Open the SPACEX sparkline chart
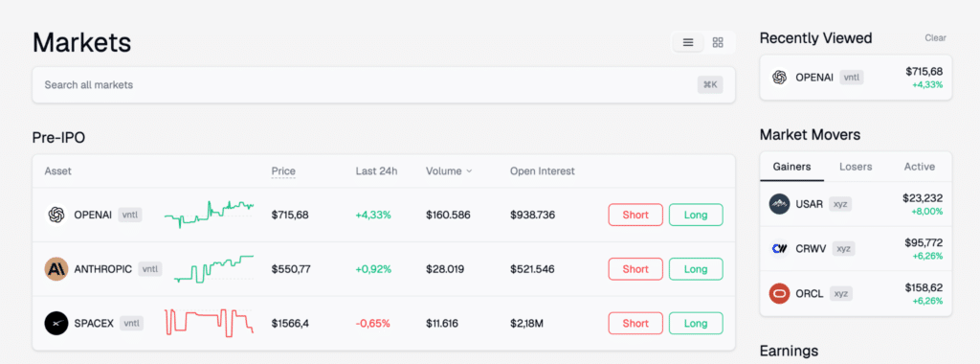The width and height of the screenshot is (980, 364). [x=209, y=323]
